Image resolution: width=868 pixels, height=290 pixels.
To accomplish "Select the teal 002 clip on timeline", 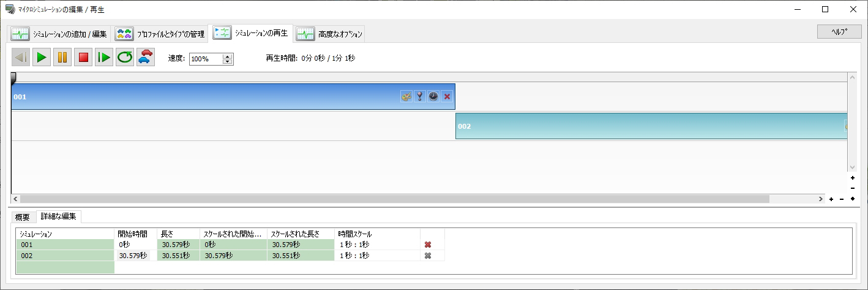I will tap(651, 126).
